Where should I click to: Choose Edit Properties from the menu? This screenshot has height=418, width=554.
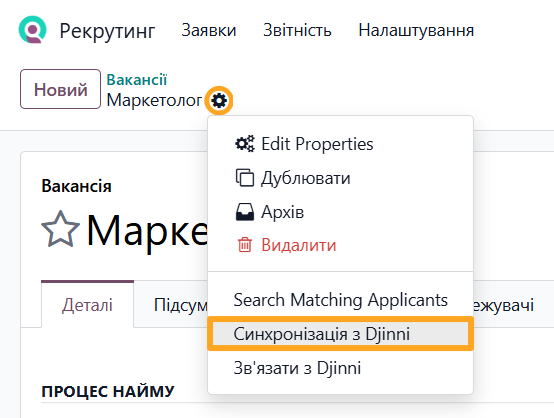pos(340,144)
